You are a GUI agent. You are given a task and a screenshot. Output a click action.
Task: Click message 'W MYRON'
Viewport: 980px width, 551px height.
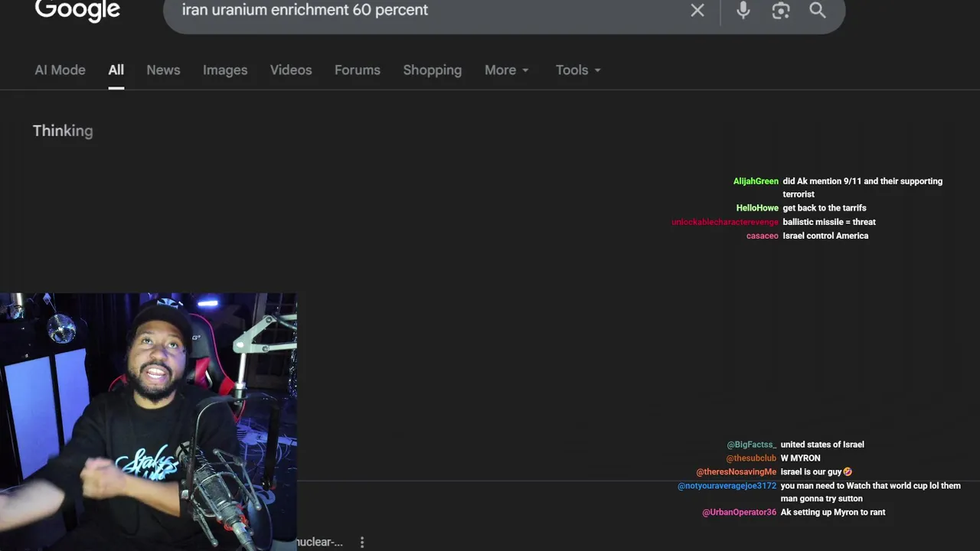pos(800,458)
